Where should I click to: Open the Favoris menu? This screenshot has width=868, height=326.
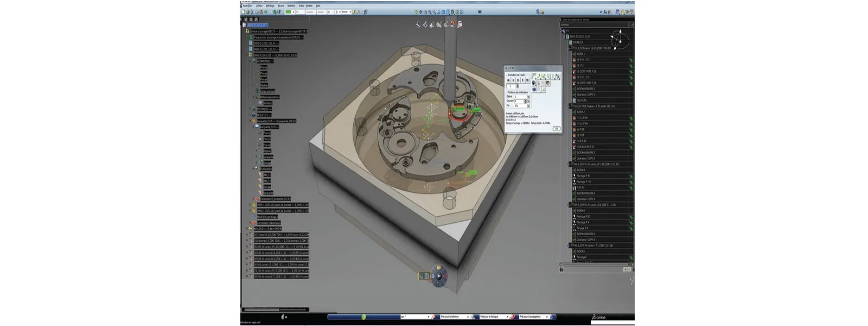pyautogui.click(x=280, y=5)
